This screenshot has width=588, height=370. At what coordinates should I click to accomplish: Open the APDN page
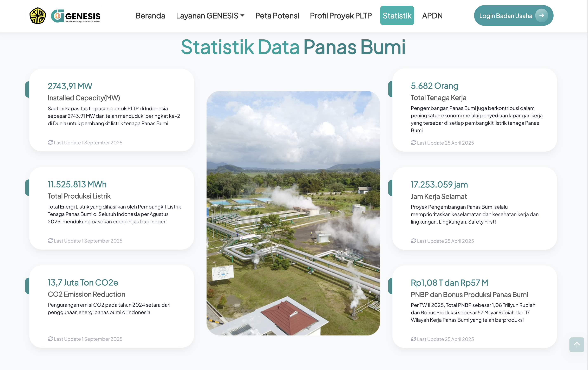tap(432, 16)
